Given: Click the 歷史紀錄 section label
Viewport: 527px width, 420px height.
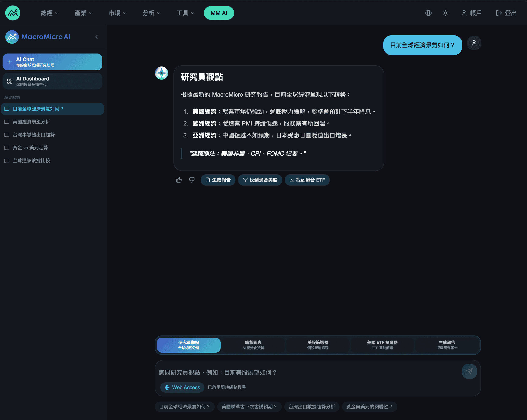Looking at the screenshot, I should pyautogui.click(x=12, y=97).
